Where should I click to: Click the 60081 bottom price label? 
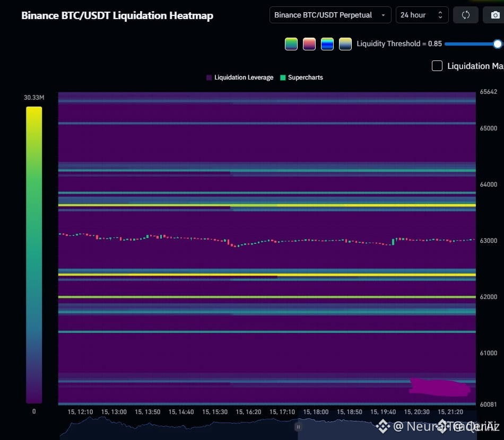click(x=488, y=404)
